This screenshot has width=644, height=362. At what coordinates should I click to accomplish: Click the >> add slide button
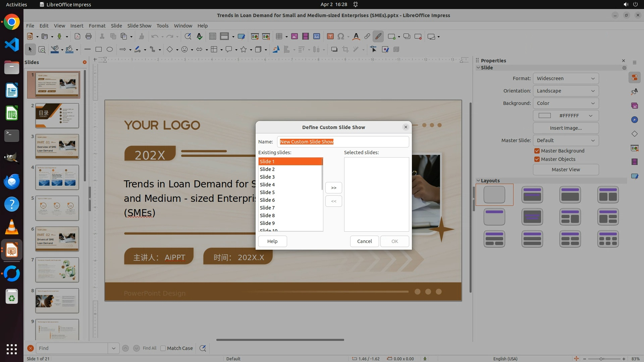(333, 188)
